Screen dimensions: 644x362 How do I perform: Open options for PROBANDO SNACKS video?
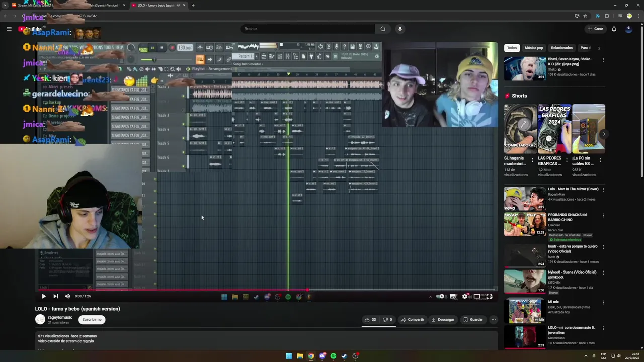603,215
